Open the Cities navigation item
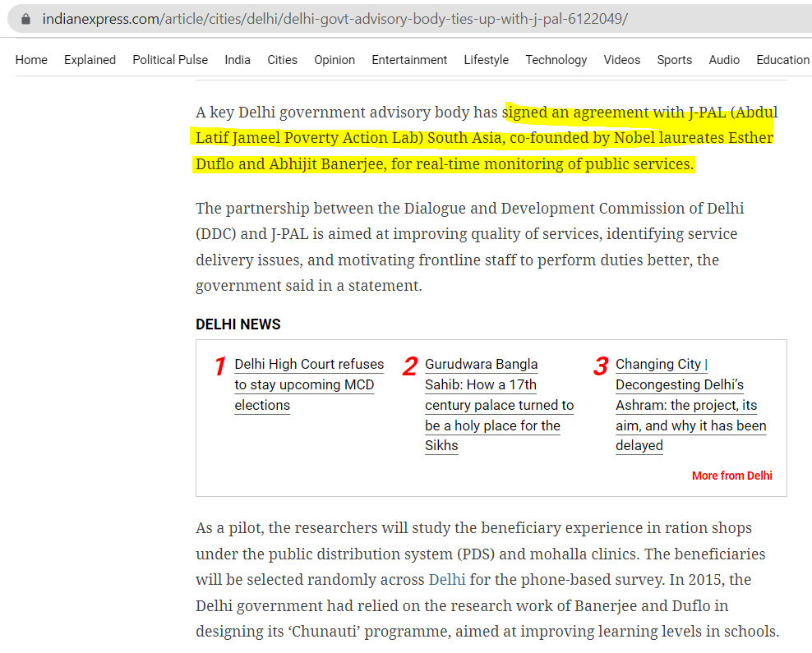 click(x=282, y=60)
